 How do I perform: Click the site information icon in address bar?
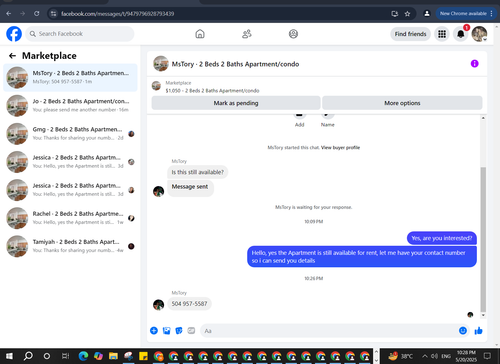click(53, 14)
